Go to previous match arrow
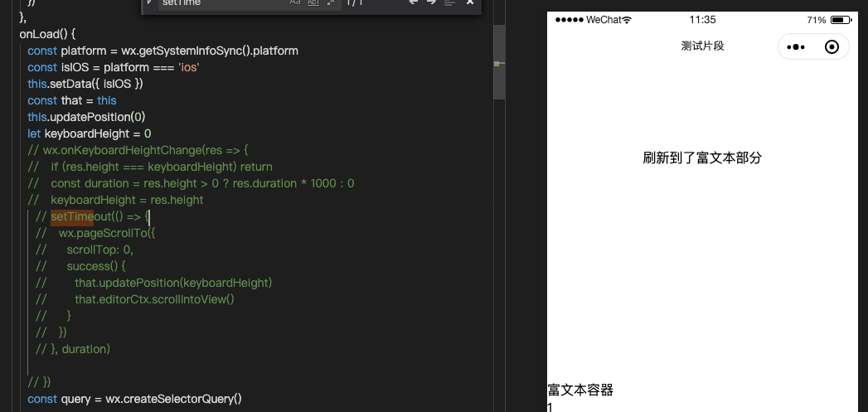The image size is (868, 412). tap(413, 2)
